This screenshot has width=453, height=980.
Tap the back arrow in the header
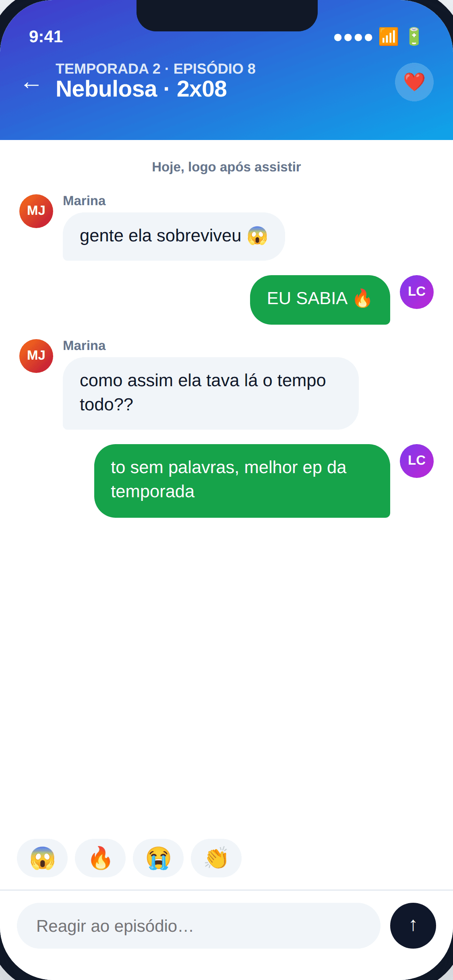(31, 84)
